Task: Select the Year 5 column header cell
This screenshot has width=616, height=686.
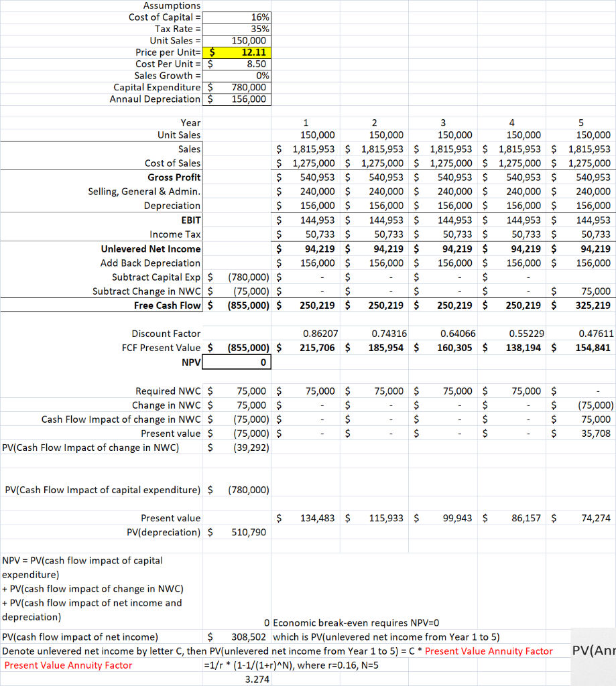Action: coord(580,123)
